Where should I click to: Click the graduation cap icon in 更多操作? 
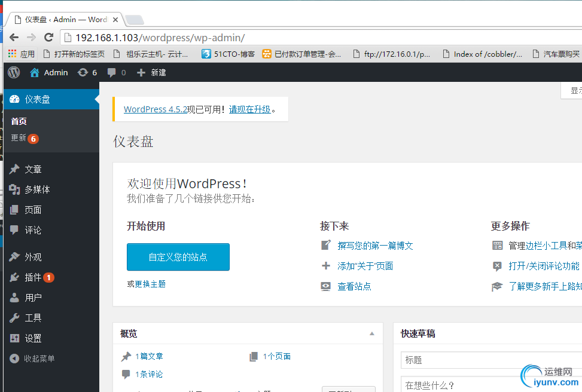[498, 286]
